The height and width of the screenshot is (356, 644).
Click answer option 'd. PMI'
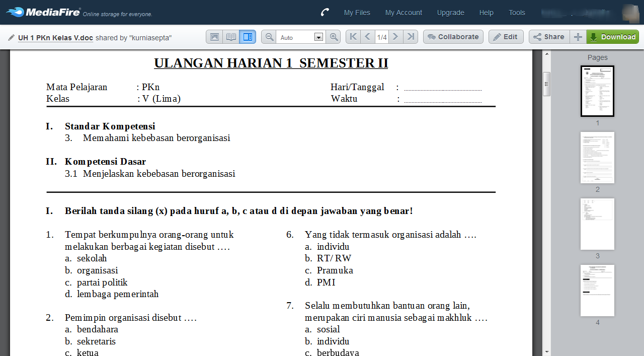(x=320, y=282)
